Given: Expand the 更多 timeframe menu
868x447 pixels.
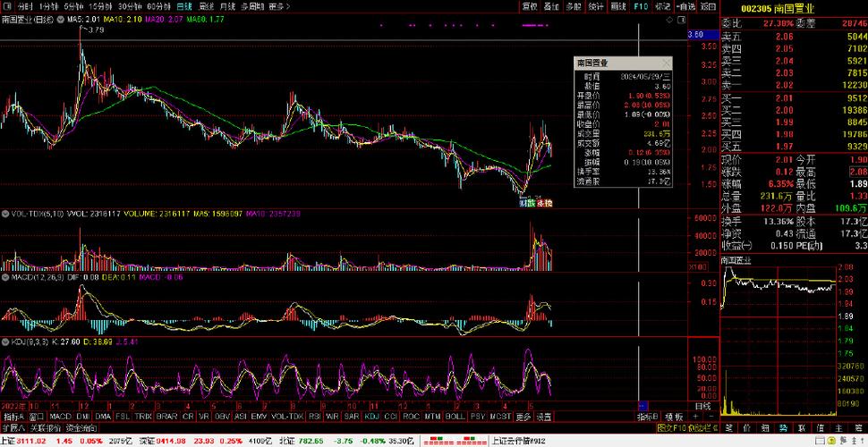Looking at the screenshot, I should click(281, 6).
